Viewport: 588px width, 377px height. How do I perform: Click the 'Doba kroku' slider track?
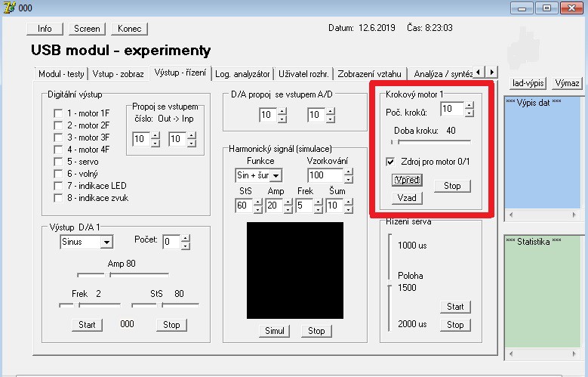click(430, 141)
